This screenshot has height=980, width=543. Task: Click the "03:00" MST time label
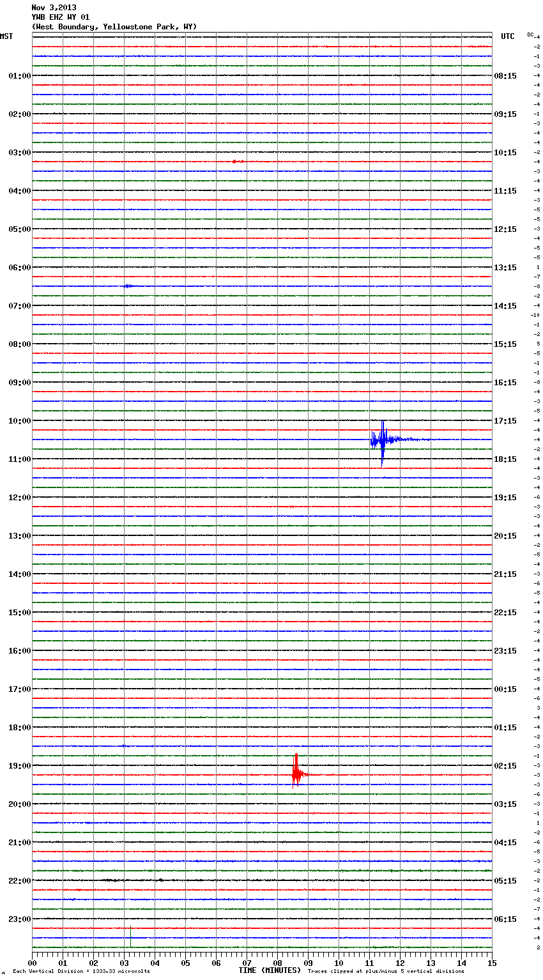20,153
